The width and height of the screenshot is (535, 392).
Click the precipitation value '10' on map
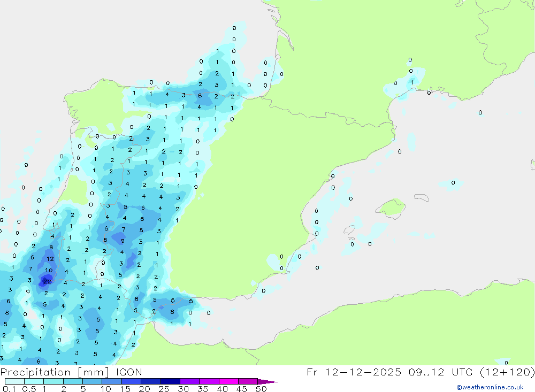click(x=49, y=270)
